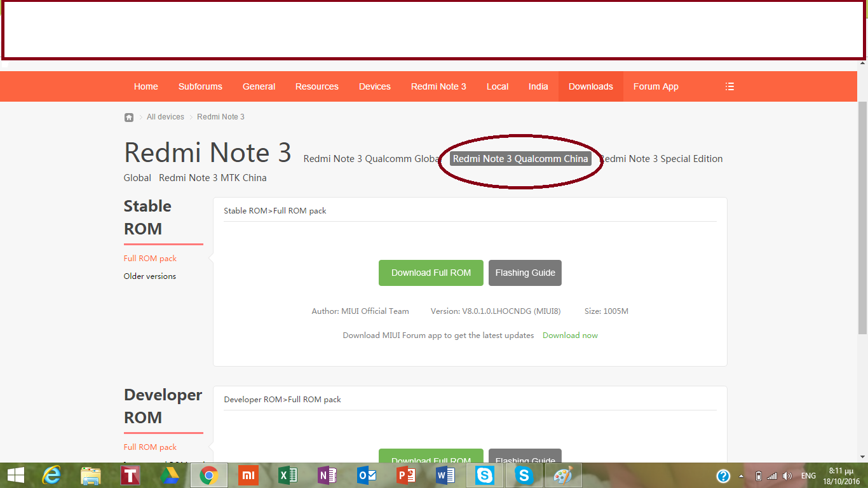Open the volume speaker icon in tray

coord(787,476)
